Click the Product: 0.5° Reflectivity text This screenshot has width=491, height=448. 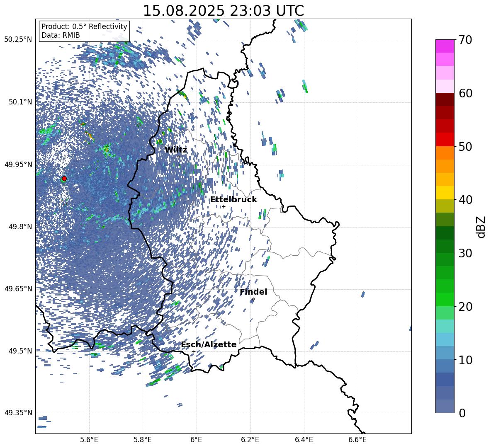pos(84,26)
